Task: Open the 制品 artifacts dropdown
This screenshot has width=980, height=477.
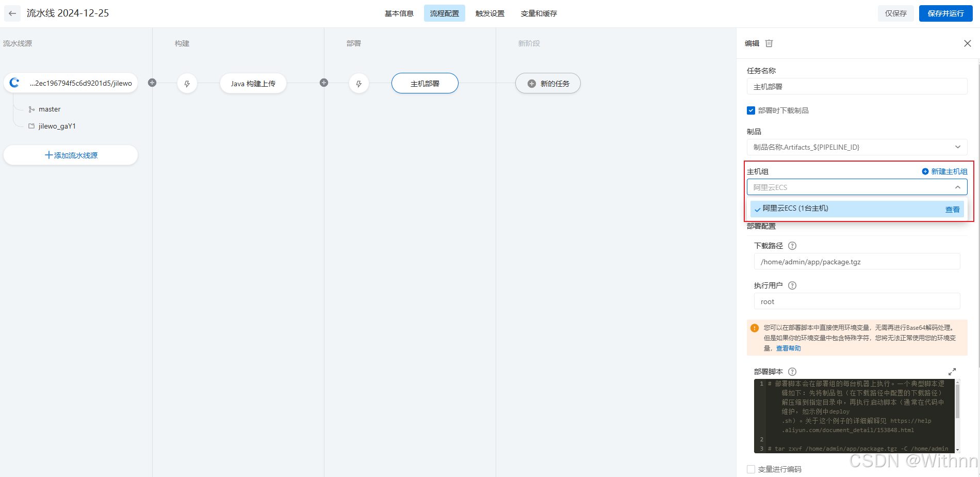Action: click(x=958, y=147)
